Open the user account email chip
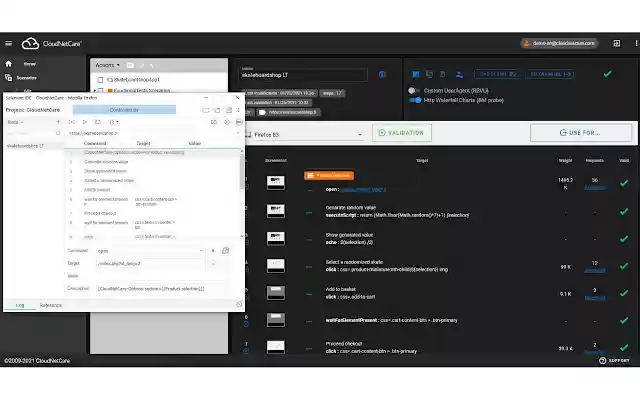This screenshot has height=400, width=640. point(559,43)
